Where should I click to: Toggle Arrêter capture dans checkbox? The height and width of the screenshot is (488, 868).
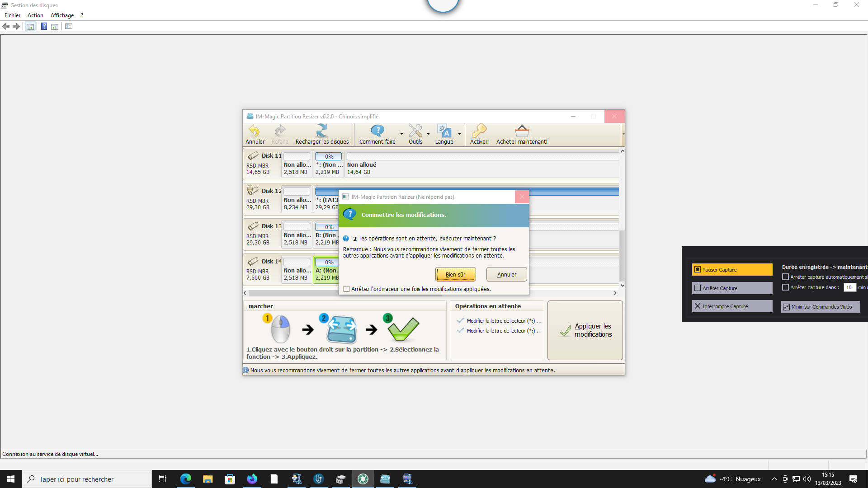[x=785, y=287]
